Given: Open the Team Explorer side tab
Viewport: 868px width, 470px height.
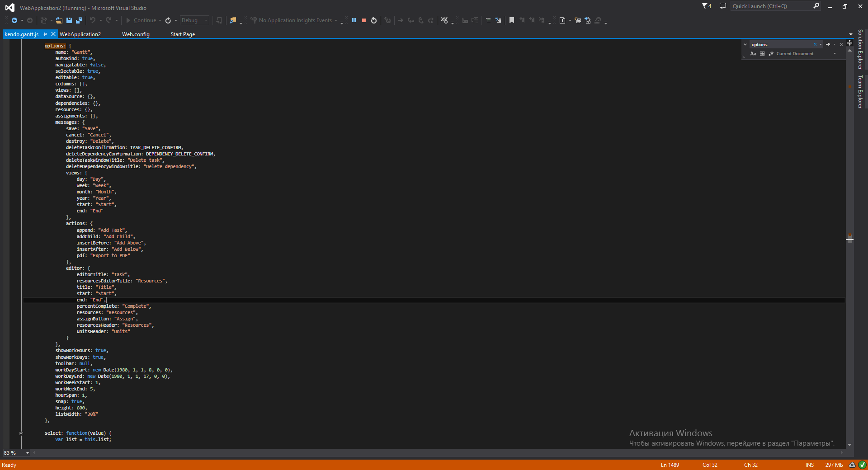Looking at the screenshot, I should point(860,92).
